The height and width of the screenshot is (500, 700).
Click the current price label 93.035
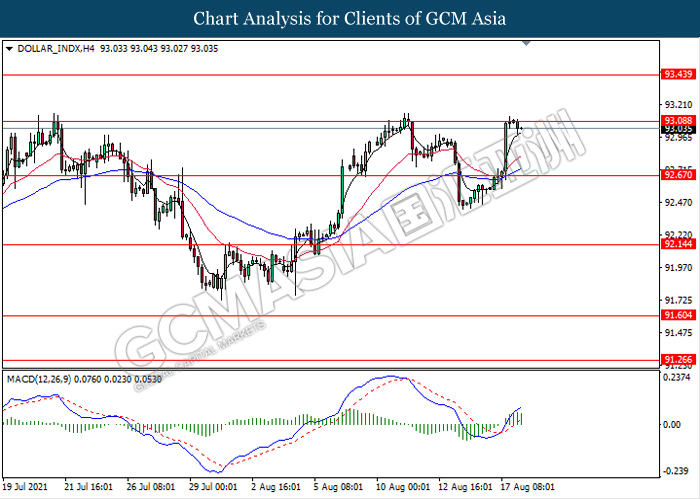pos(678,129)
